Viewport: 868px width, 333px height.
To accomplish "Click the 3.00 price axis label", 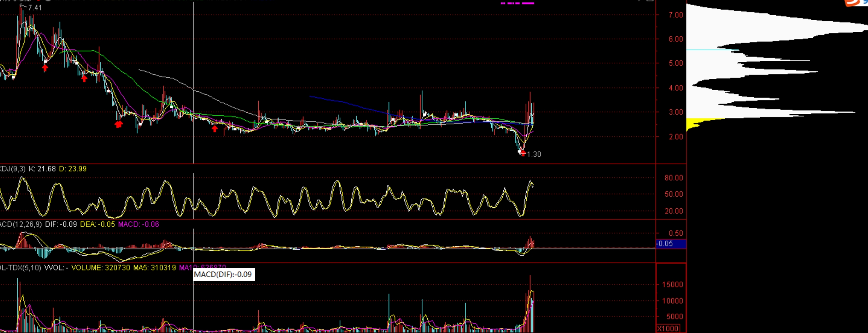I will [676, 112].
